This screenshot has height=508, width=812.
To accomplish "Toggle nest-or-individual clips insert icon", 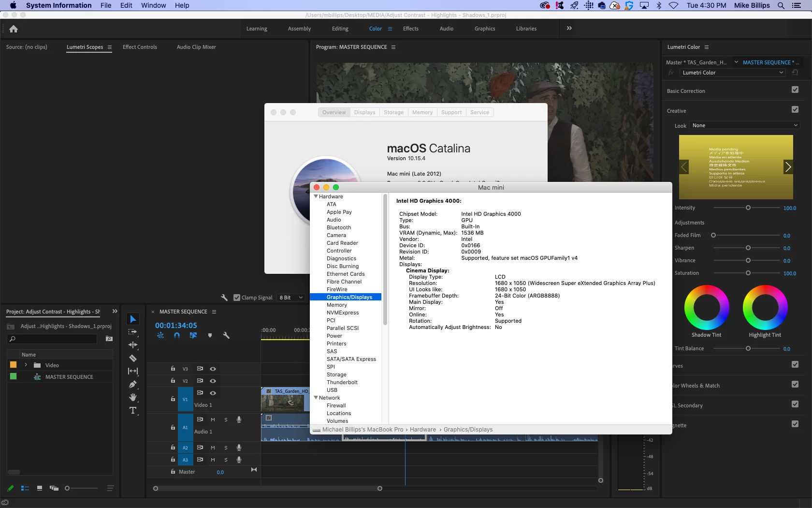I will 160,335.
